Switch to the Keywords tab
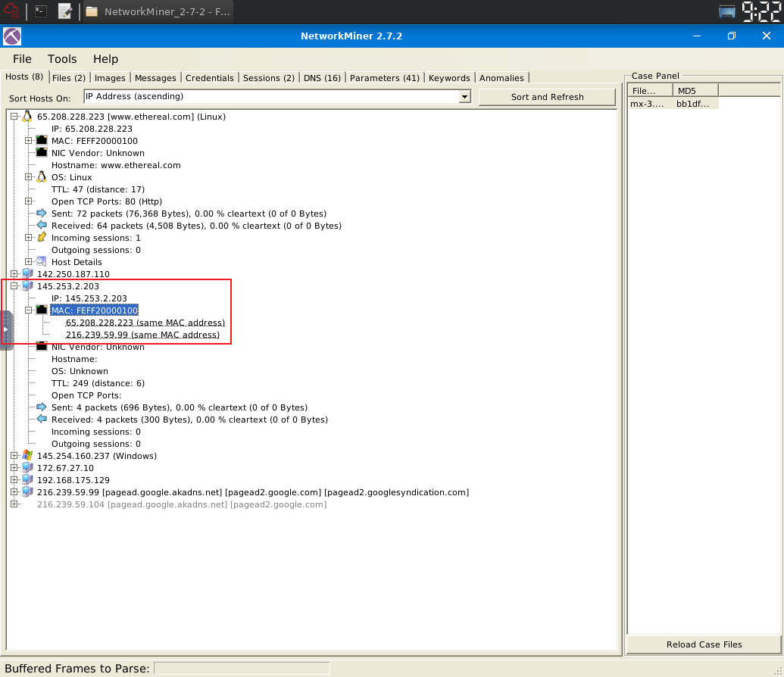Screen dimensions: 784x677 pos(449,77)
